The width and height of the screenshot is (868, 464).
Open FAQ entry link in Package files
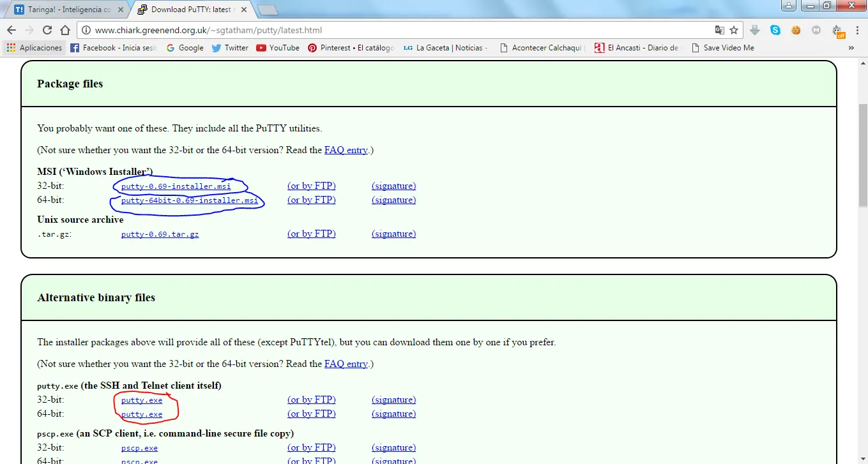pos(346,150)
